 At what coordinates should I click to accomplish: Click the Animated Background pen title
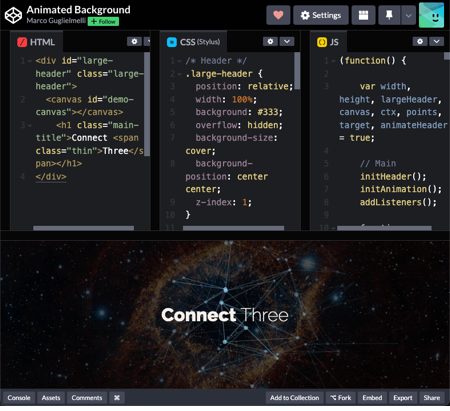78,10
